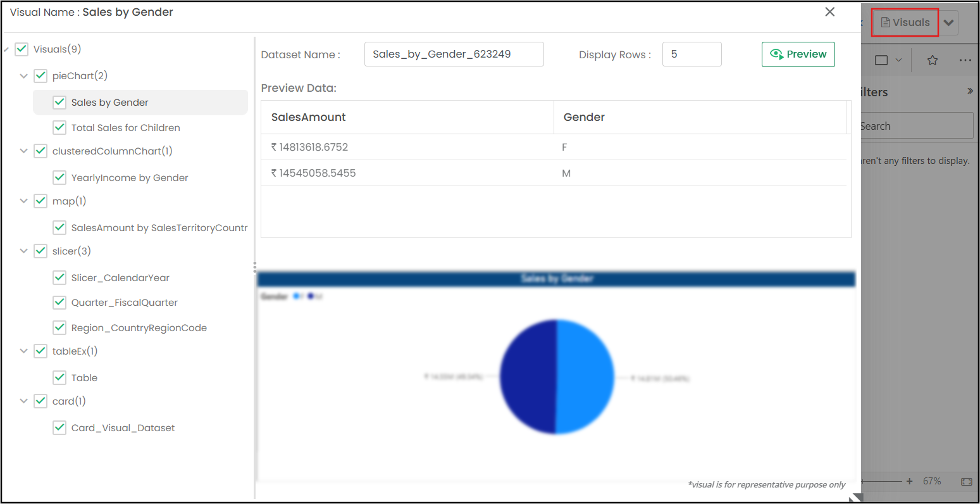Click the Search box in the Filters pane
Viewport: 980px width, 504px height.
coord(917,126)
